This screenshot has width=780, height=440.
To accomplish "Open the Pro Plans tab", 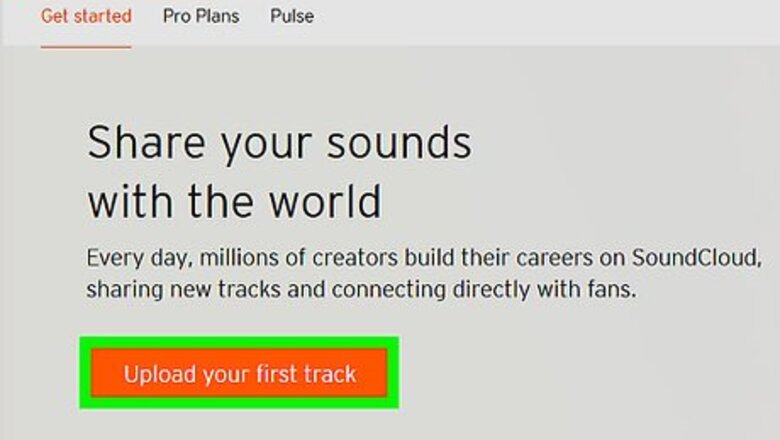I will point(200,17).
